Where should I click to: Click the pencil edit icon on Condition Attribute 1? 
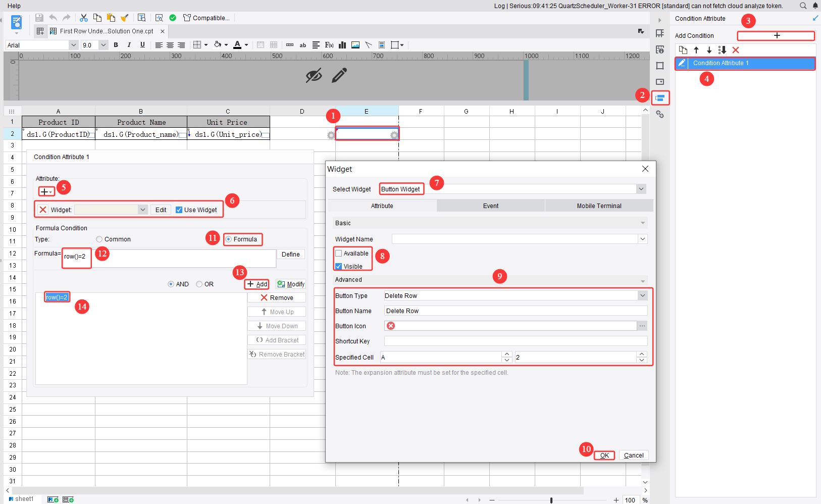(682, 63)
